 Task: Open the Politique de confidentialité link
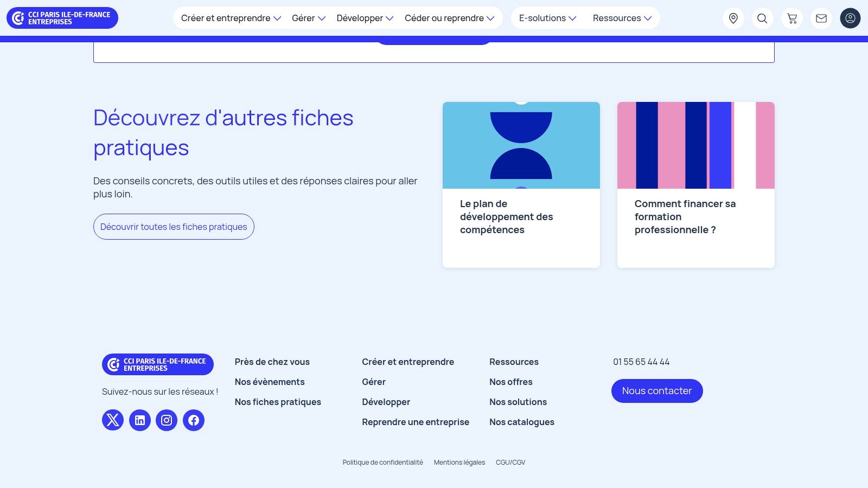point(382,462)
